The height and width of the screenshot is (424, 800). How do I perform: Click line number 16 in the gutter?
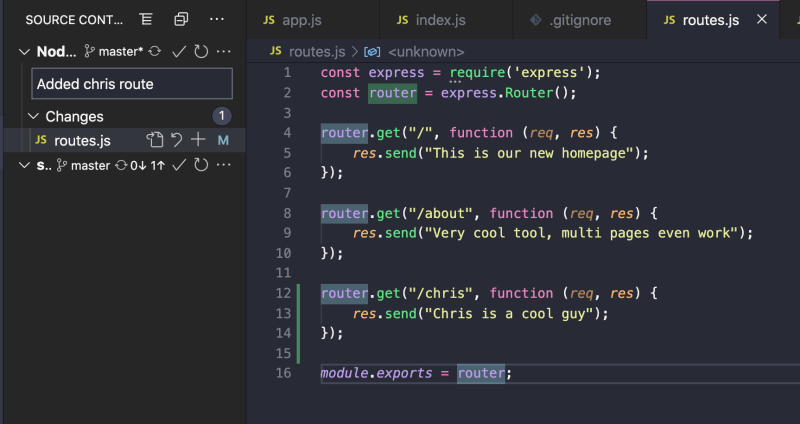click(x=283, y=373)
